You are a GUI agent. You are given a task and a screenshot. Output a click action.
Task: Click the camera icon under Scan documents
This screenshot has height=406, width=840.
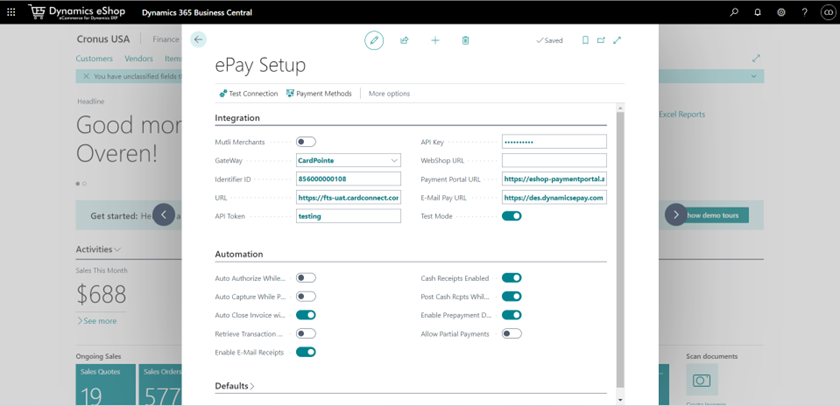pos(701,380)
